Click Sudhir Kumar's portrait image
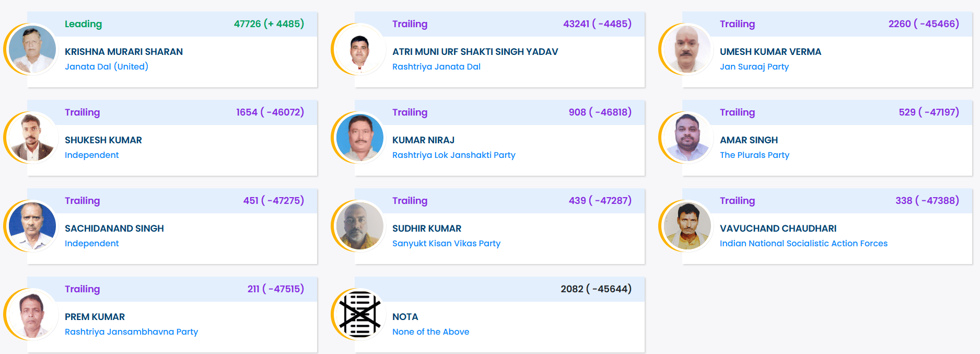Screen dimensions: 980x354 pyautogui.click(x=360, y=226)
